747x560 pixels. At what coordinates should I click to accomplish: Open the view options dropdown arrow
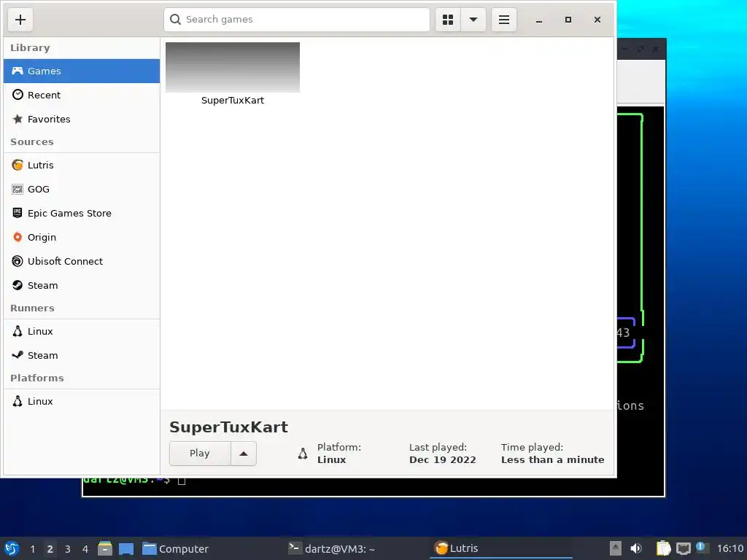tap(473, 20)
